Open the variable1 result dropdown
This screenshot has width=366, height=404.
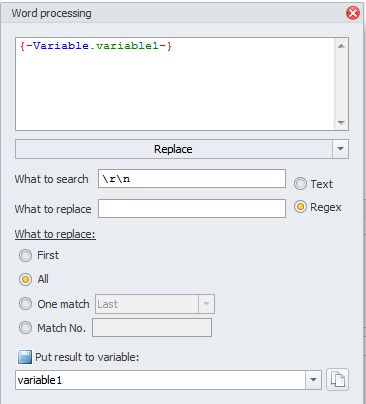[313, 380]
